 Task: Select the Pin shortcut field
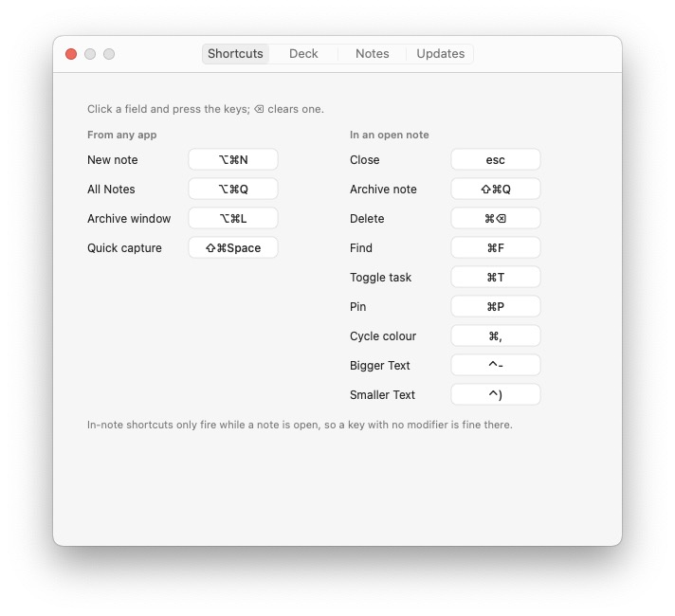[496, 306]
